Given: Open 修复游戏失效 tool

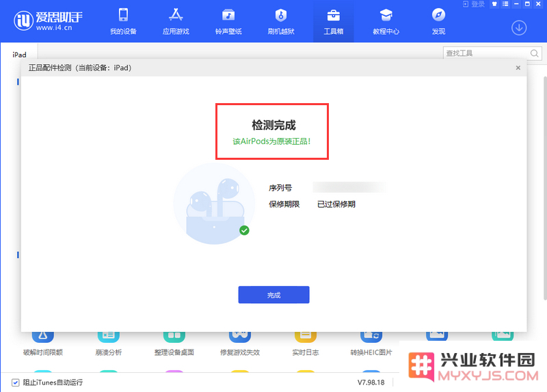Looking at the screenshot, I should click(240, 344).
